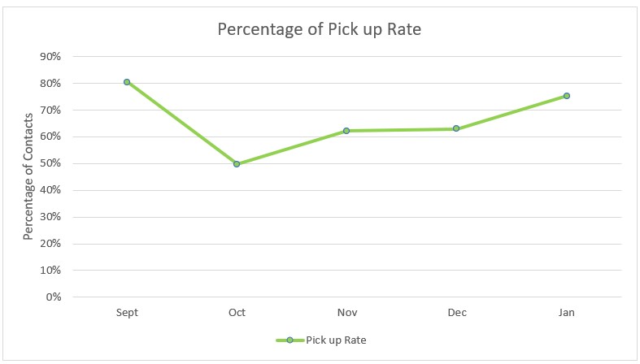
Task: Select the Dec axis label
Action: pyautogui.click(x=456, y=312)
